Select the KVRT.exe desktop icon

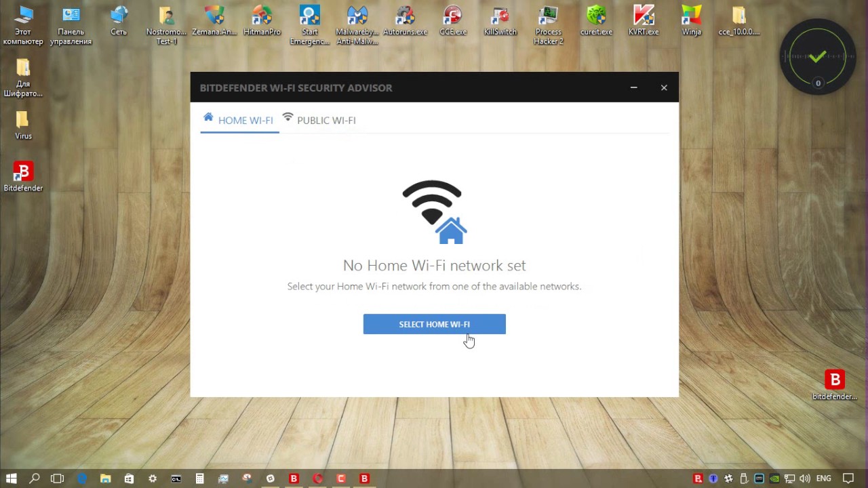tap(644, 20)
